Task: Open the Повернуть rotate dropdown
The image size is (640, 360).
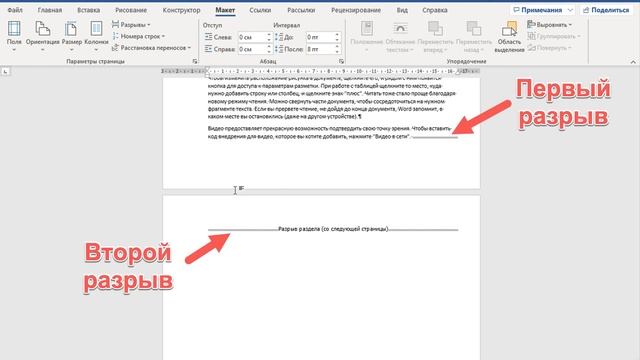Action: [x=549, y=48]
